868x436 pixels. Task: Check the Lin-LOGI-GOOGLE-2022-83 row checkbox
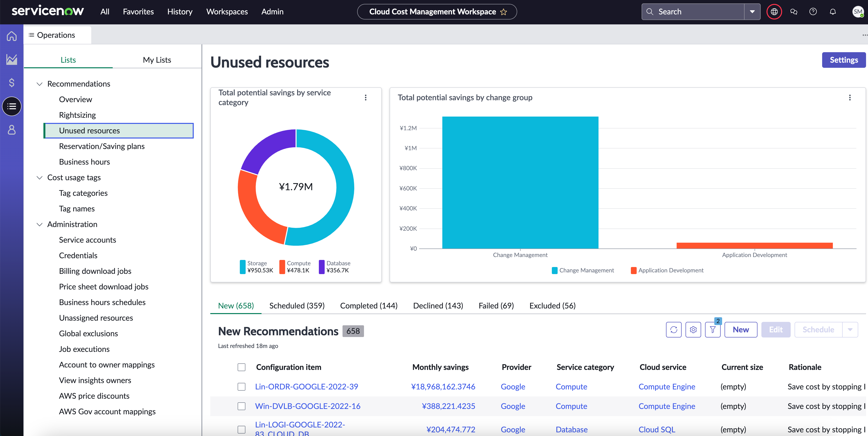click(242, 429)
